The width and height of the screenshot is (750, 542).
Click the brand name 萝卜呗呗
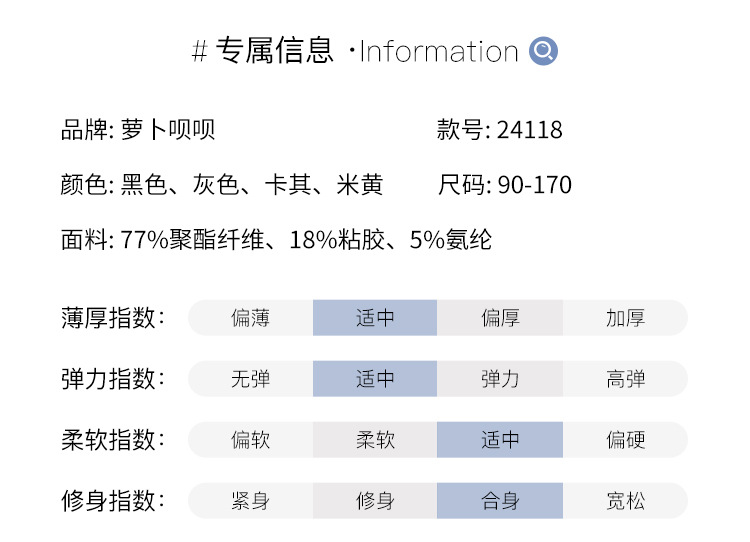(168, 130)
